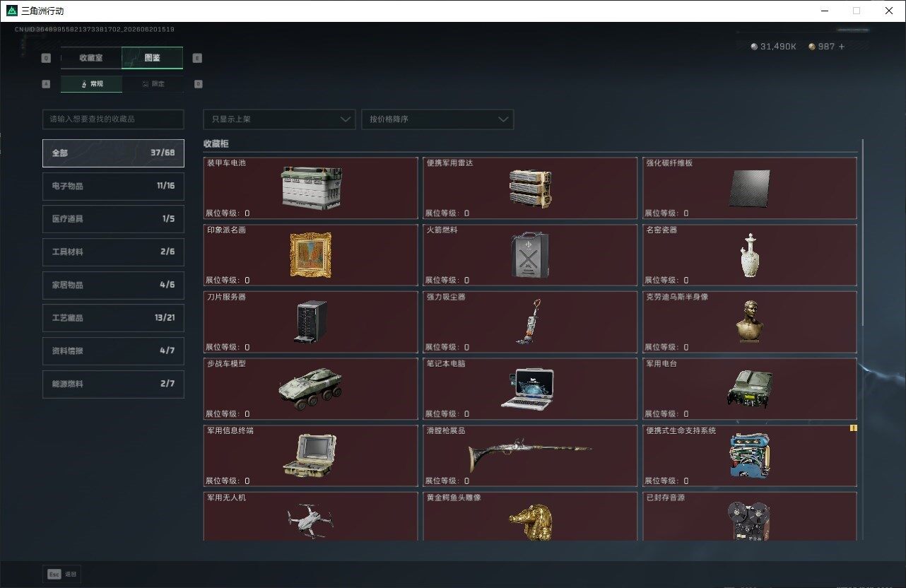
Task: Filter by 工艺藏品 category
Action: pos(113,318)
